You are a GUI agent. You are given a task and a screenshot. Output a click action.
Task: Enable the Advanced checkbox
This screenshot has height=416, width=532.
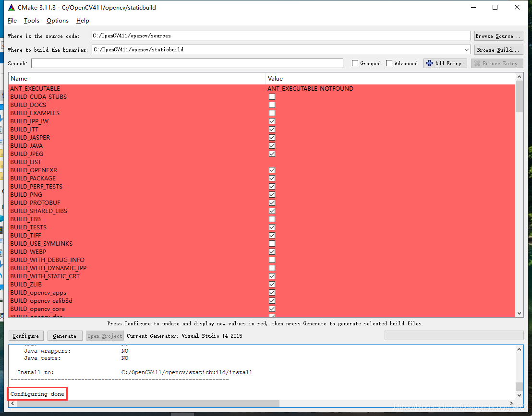[x=389, y=63]
